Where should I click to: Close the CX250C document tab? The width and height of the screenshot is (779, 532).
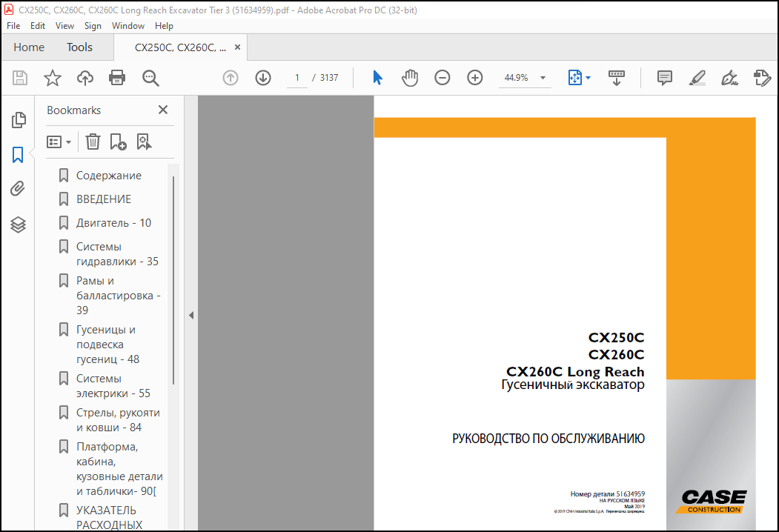[x=237, y=47]
